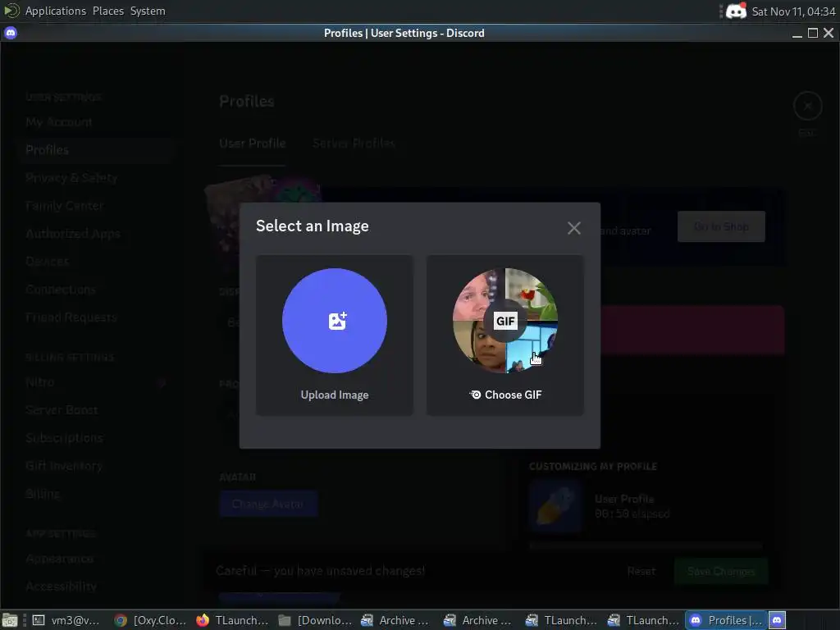
Task: Open the Applications menu
Action: (55, 11)
